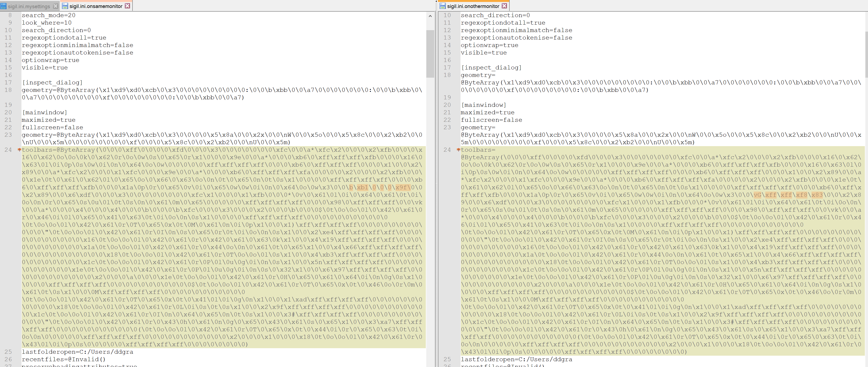Viewport: 868px width, 367px height.
Task: Switch to the sigil.ini.mysettings tab
Action: pos(29,6)
